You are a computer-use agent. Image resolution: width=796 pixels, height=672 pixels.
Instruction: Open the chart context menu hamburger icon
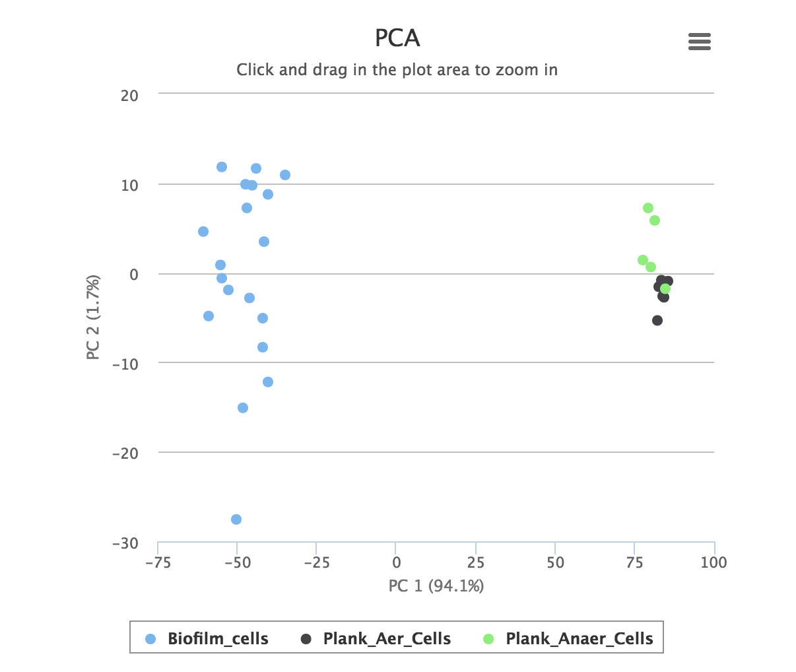[699, 42]
